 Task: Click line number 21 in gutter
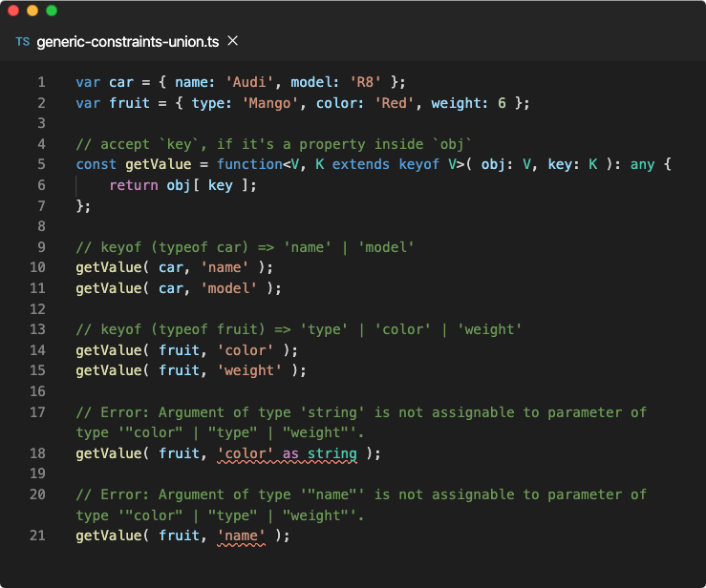[x=38, y=535]
